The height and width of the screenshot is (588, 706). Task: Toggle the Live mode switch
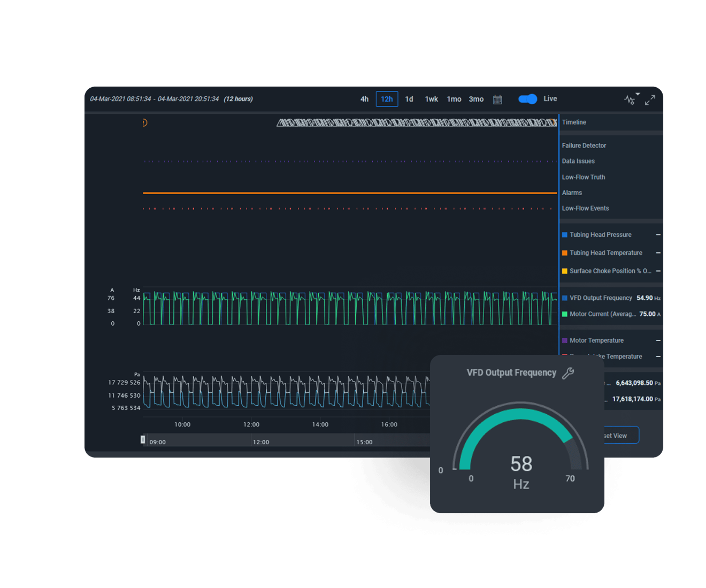(x=527, y=99)
